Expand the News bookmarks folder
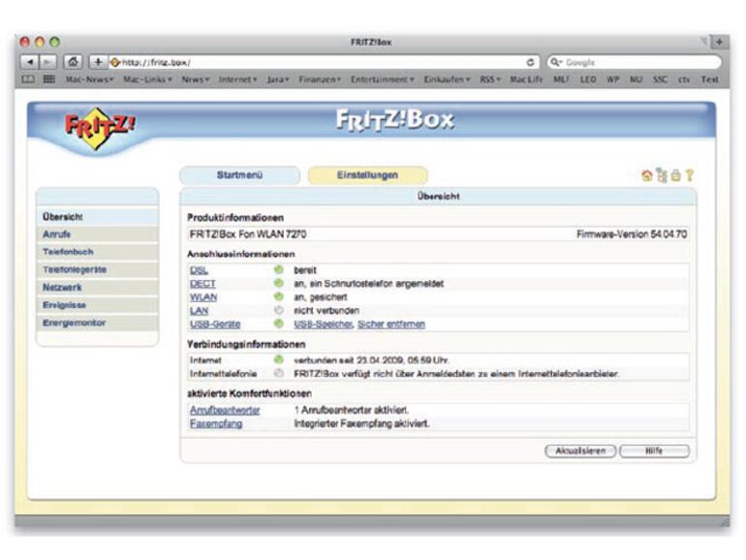Viewport: 746px width, 560px height. point(195,79)
